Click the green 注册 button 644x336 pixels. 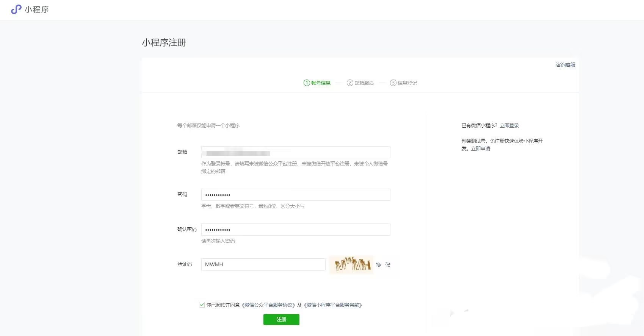coord(281,319)
